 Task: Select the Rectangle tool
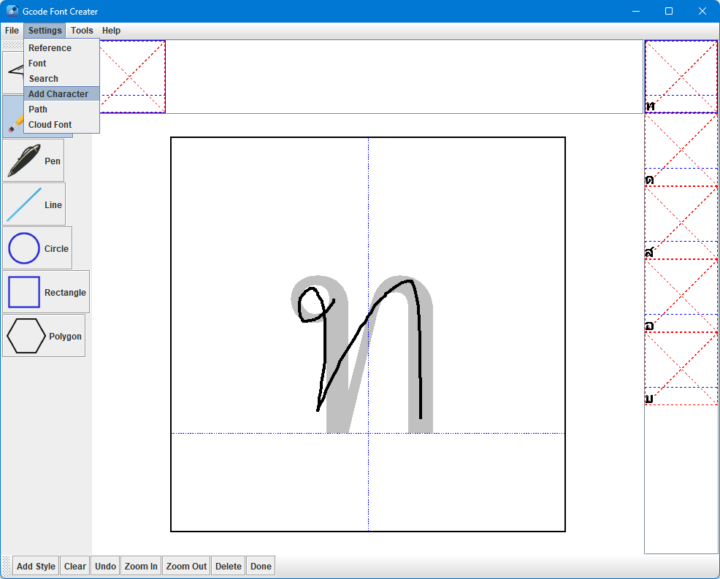pos(46,292)
